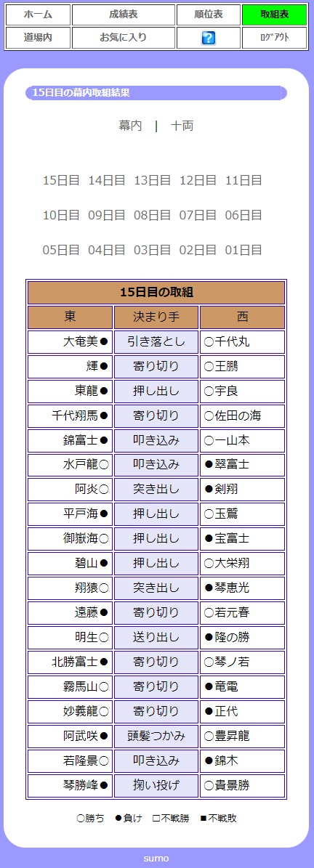Image resolution: width=314 pixels, height=868 pixels.
Task: Click the 霧馬山 wrestler cell
Action: [x=71, y=687]
